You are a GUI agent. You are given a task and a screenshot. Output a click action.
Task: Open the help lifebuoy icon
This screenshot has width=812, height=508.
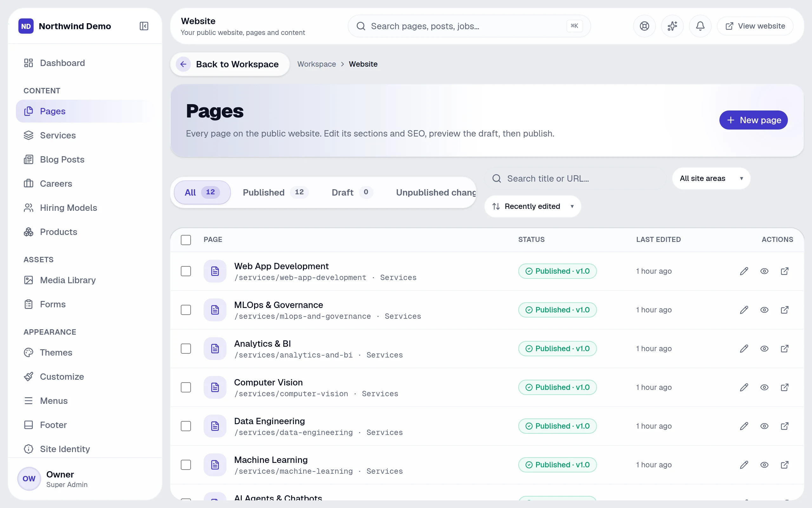(644, 26)
